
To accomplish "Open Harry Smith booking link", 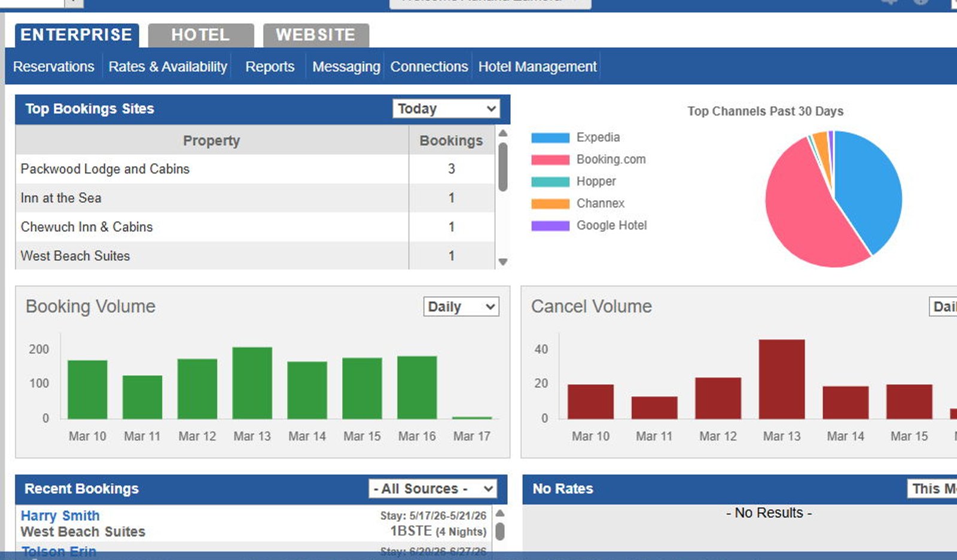I will tap(60, 515).
